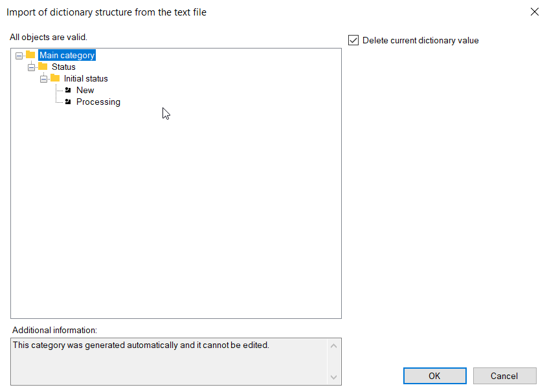
Task: Select the Processing dictionary entry
Action: click(98, 102)
